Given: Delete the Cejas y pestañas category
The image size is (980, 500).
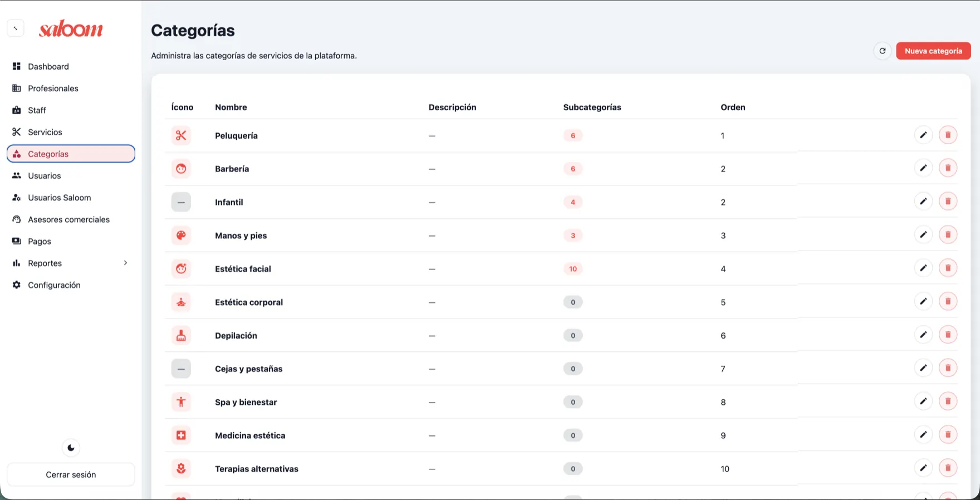Looking at the screenshot, I should [x=948, y=367].
